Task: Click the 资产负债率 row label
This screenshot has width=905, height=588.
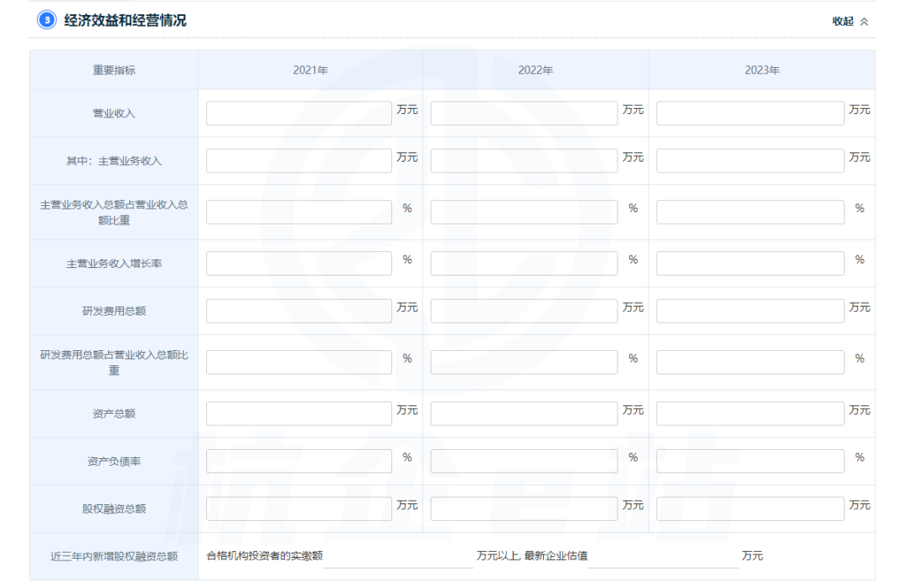Action: tap(114, 462)
